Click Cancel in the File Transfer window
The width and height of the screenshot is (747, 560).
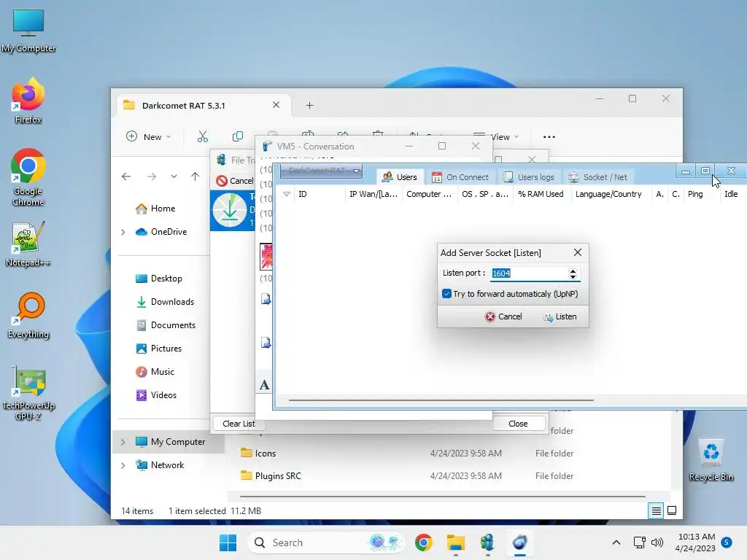pyautogui.click(x=235, y=181)
